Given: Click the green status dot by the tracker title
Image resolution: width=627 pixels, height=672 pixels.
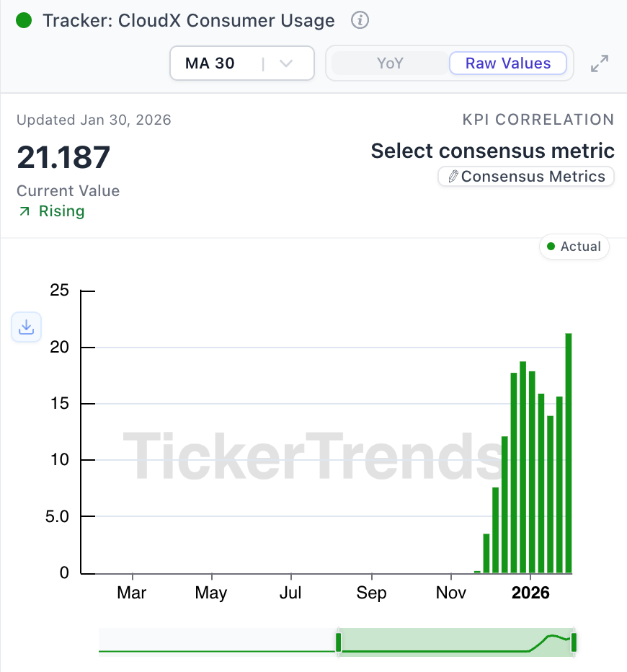Looking at the screenshot, I should (x=24, y=20).
